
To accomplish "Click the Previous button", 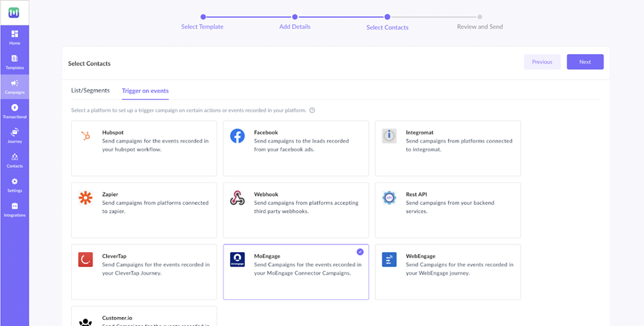I will point(542,62).
